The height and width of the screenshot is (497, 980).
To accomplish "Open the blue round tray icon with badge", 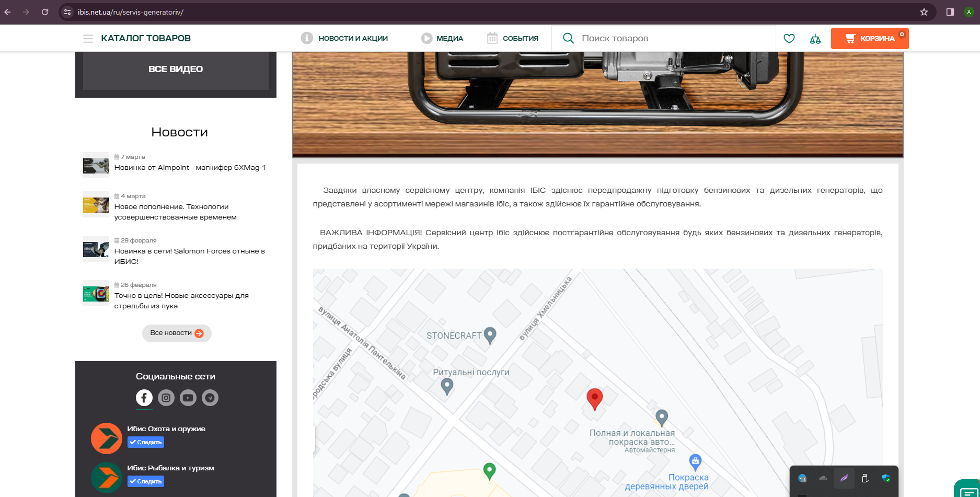I will [802, 478].
